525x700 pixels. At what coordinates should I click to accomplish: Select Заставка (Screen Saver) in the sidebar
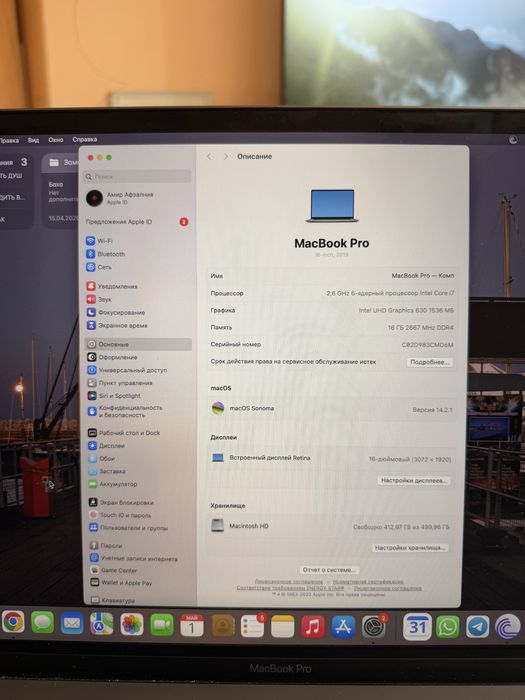pyautogui.click(x=107, y=471)
